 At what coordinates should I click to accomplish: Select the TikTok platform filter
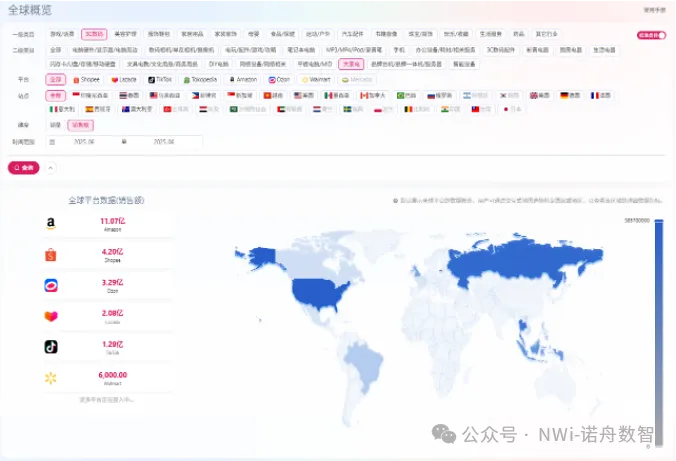(x=159, y=78)
